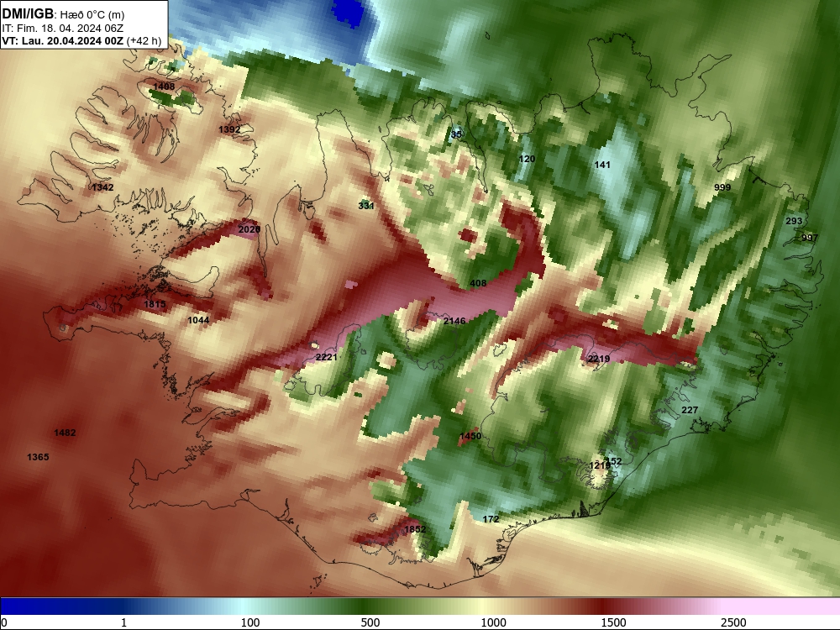Click the map value 172
Screen dimensions: 840x630
491,518
